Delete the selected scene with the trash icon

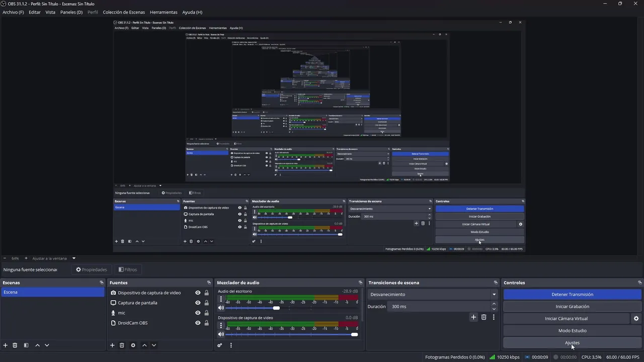coord(15,345)
